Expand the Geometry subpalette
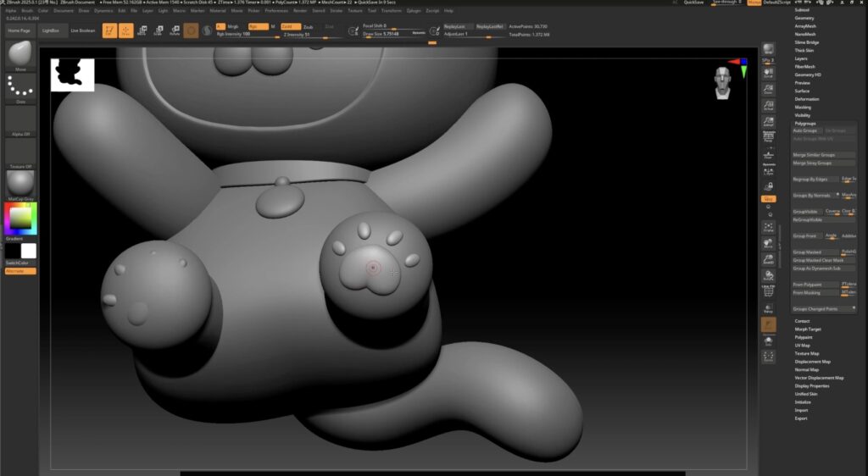868x476 pixels. (x=804, y=19)
